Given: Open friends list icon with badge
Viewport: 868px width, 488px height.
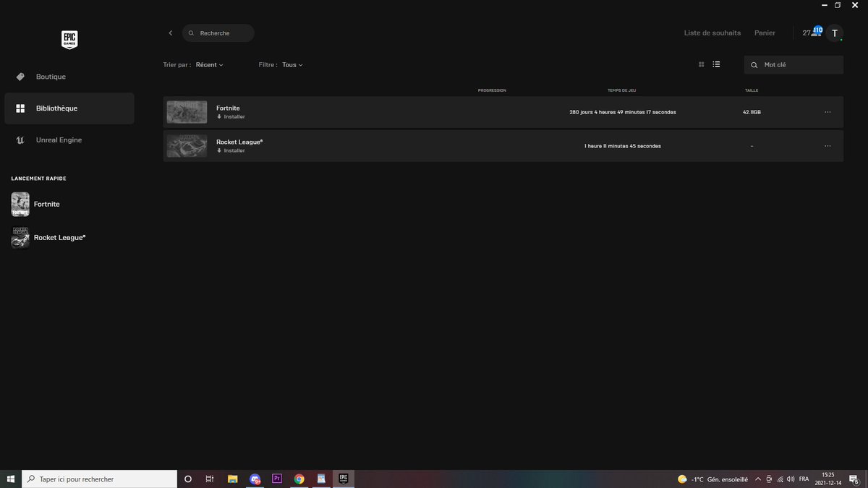Looking at the screenshot, I should (814, 33).
